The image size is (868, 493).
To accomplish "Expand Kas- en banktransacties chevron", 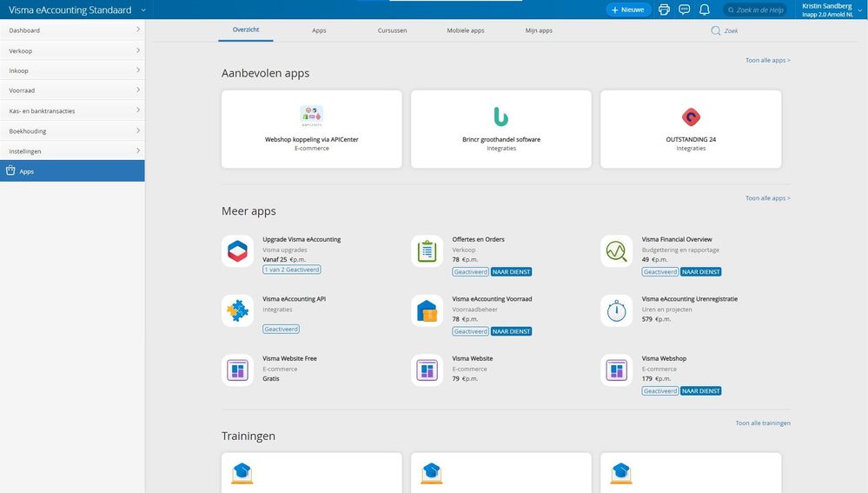I will coord(138,110).
